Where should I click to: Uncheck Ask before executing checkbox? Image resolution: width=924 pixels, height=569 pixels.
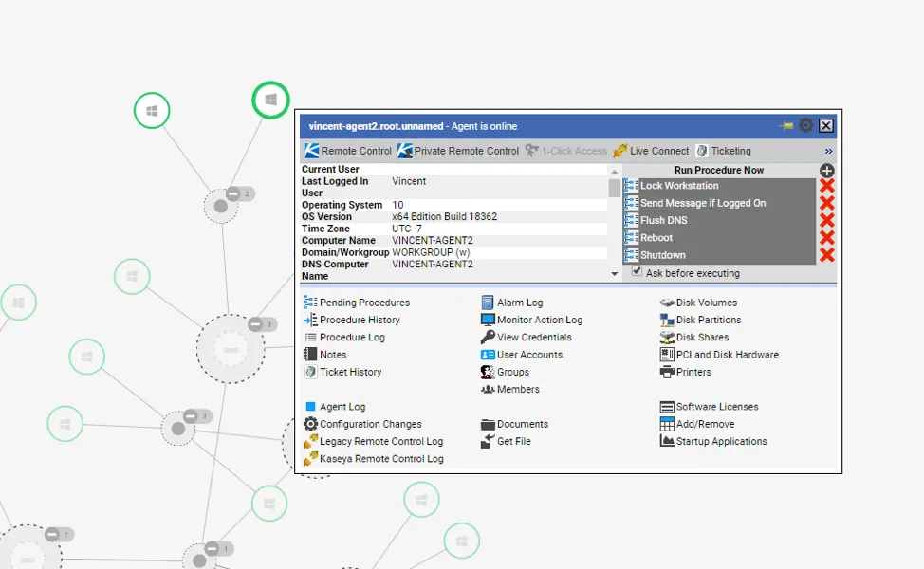pos(638,271)
